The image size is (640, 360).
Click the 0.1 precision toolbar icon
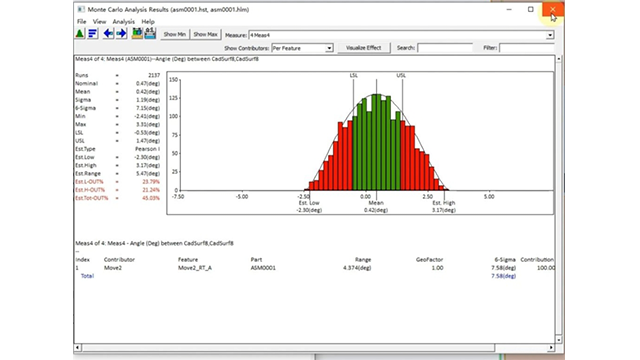tap(150, 34)
